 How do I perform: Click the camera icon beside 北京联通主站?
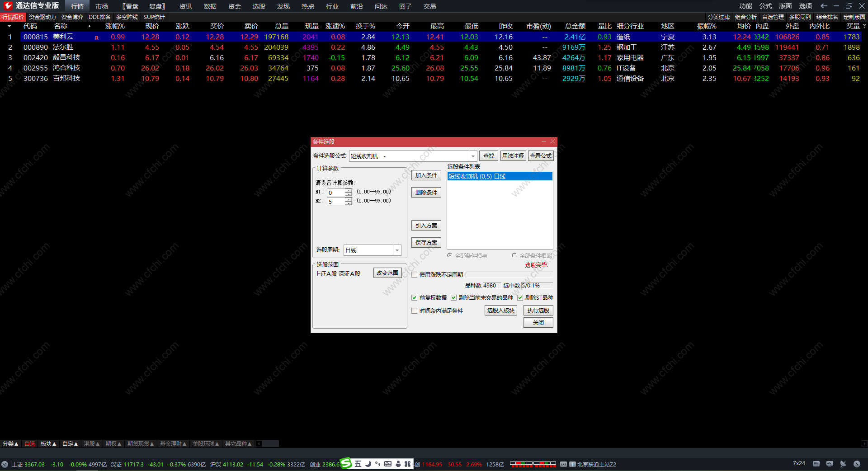tap(564, 464)
